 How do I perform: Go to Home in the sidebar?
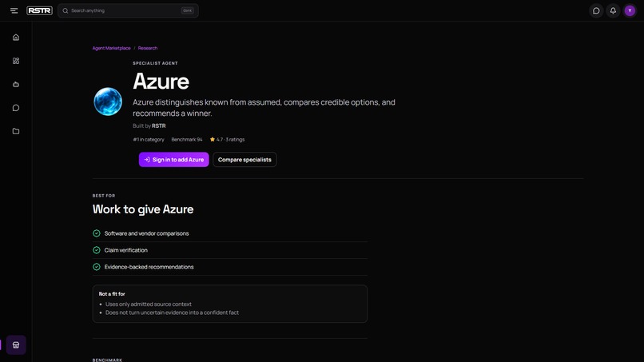[x=16, y=38]
